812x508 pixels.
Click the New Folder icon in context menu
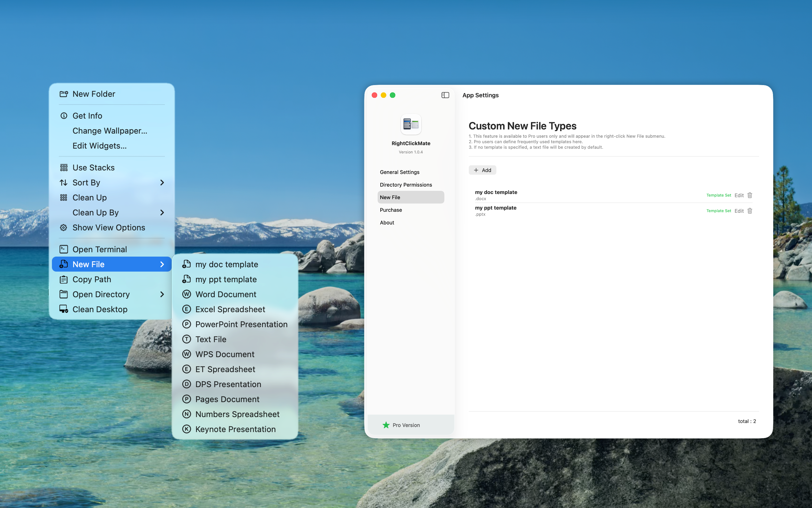tap(64, 94)
